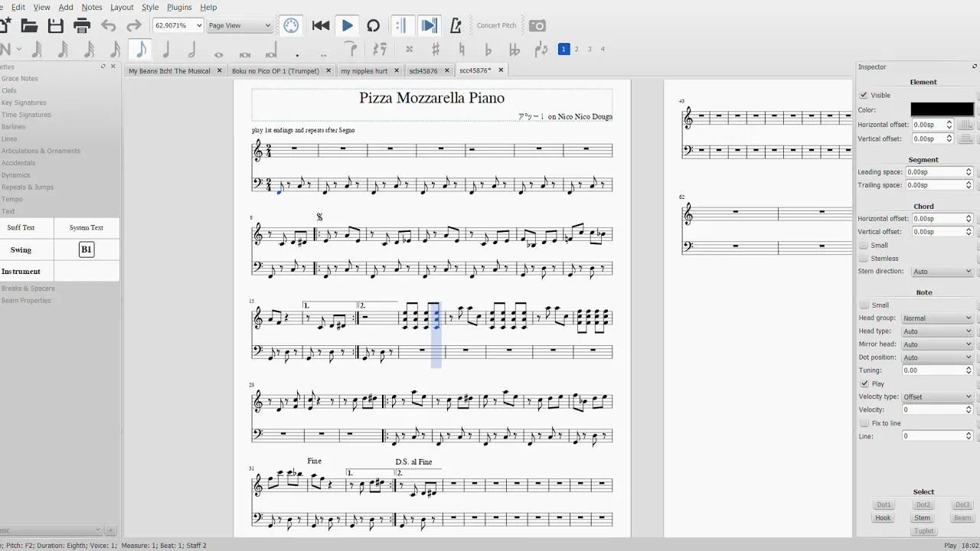Redo the last undone action
980x551 pixels.
134,25
